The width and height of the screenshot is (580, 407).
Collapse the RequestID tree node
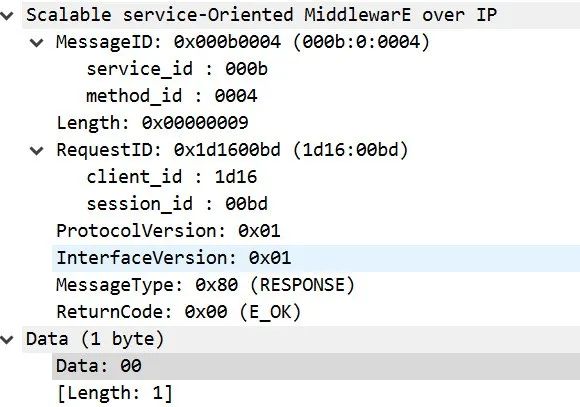[x=37, y=151]
